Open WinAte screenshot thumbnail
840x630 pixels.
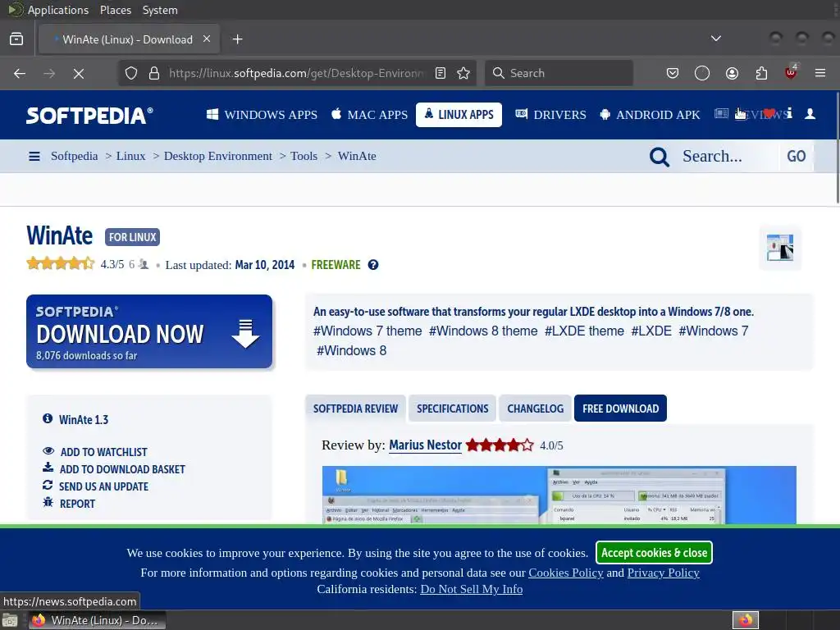[x=780, y=248]
